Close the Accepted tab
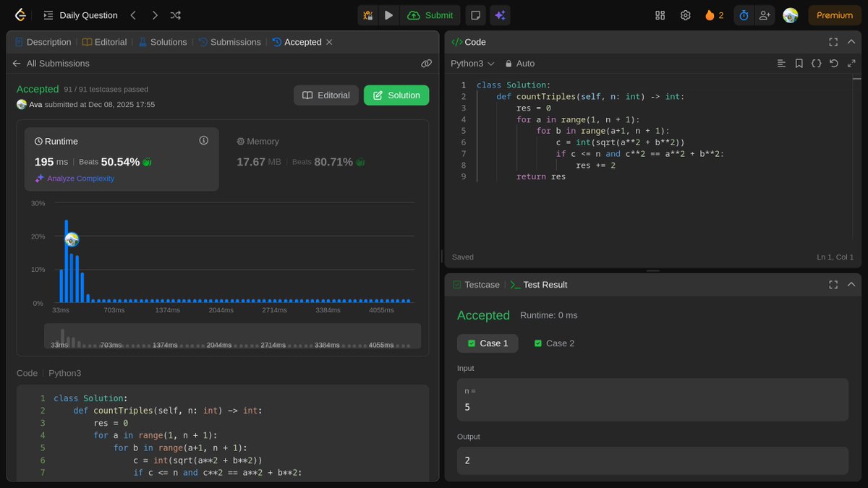 [329, 42]
